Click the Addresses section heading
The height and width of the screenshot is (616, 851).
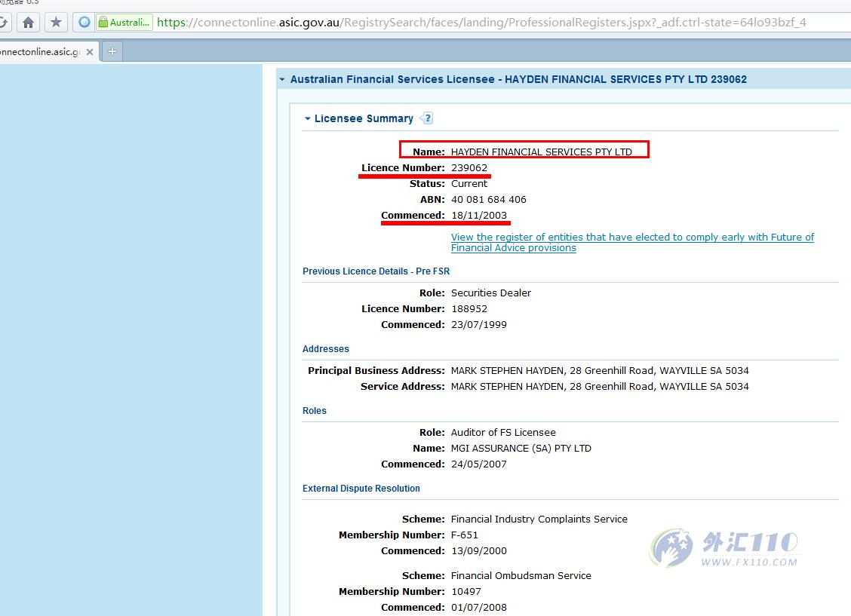pos(326,348)
